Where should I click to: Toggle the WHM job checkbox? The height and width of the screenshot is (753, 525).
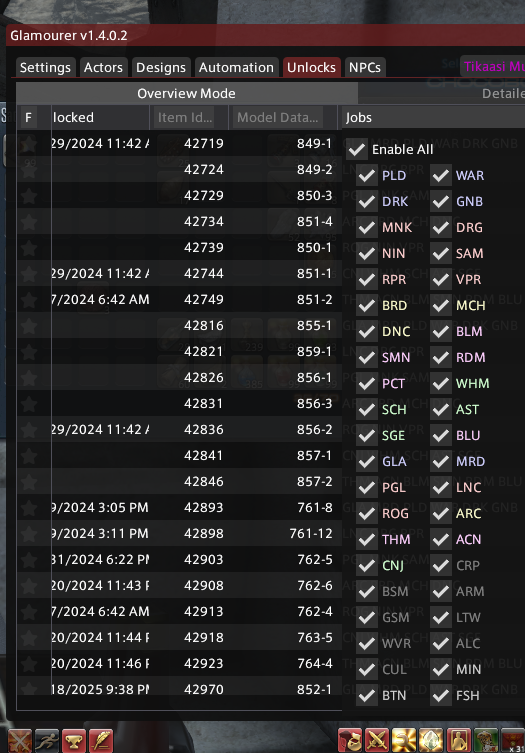441,383
